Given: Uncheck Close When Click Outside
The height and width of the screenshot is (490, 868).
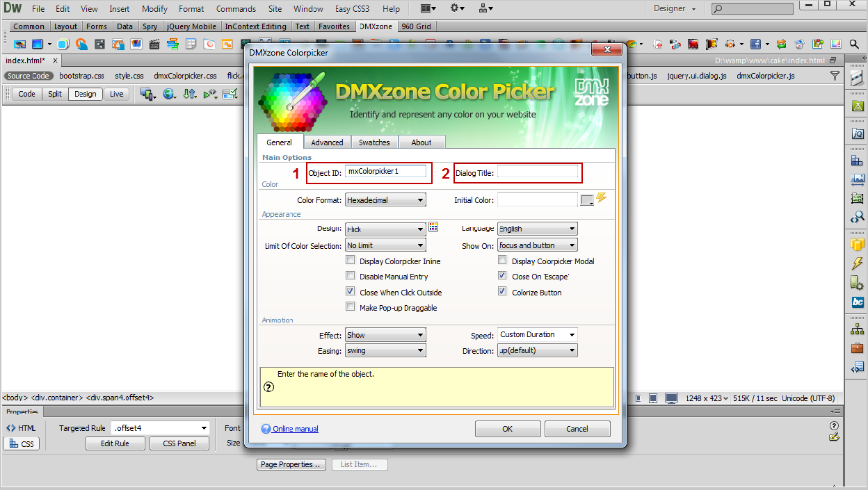Looking at the screenshot, I should coord(351,292).
